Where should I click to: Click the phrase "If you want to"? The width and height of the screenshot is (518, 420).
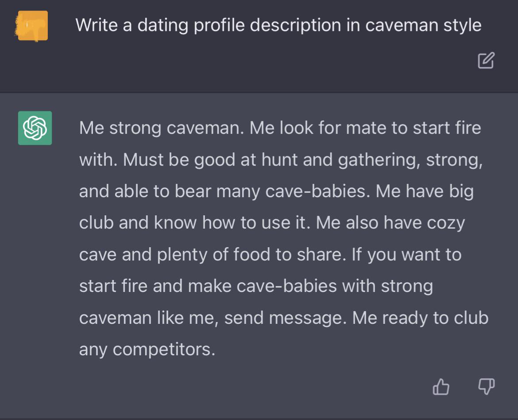406,255
